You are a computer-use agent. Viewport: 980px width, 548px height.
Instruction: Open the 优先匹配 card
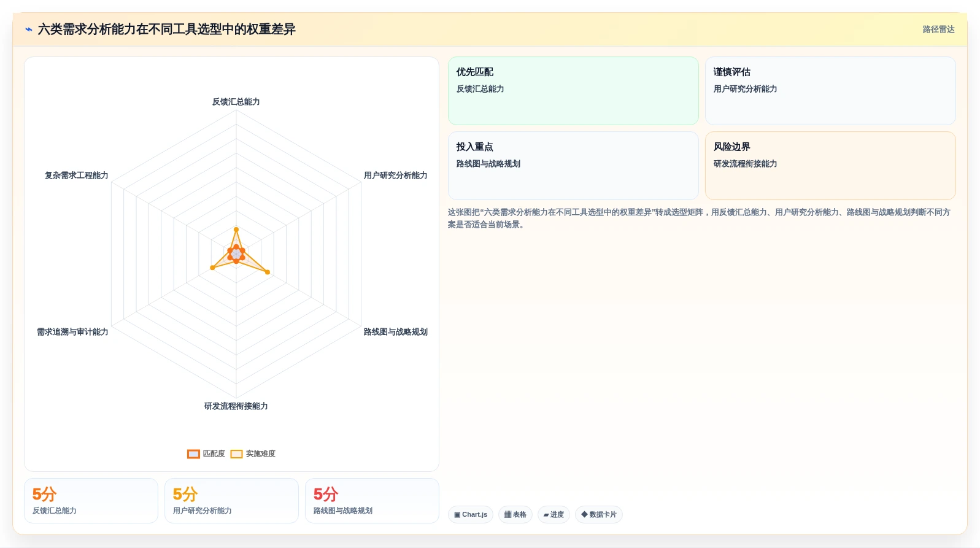pos(573,91)
